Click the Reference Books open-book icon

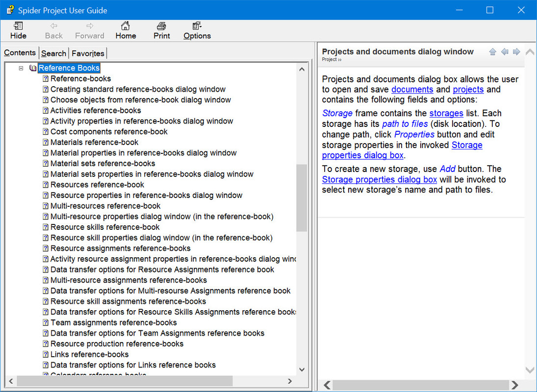coord(33,68)
